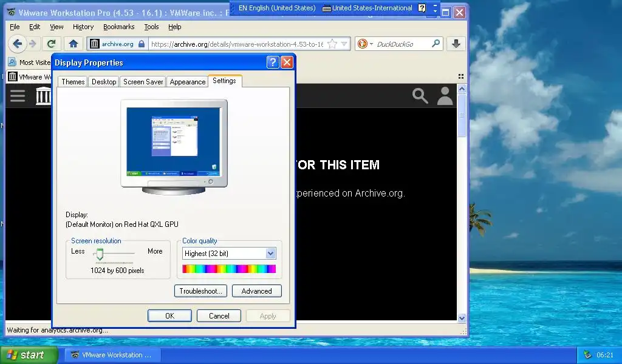The height and width of the screenshot is (364, 622).
Task: Open the View menu
Action: click(56, 27)
